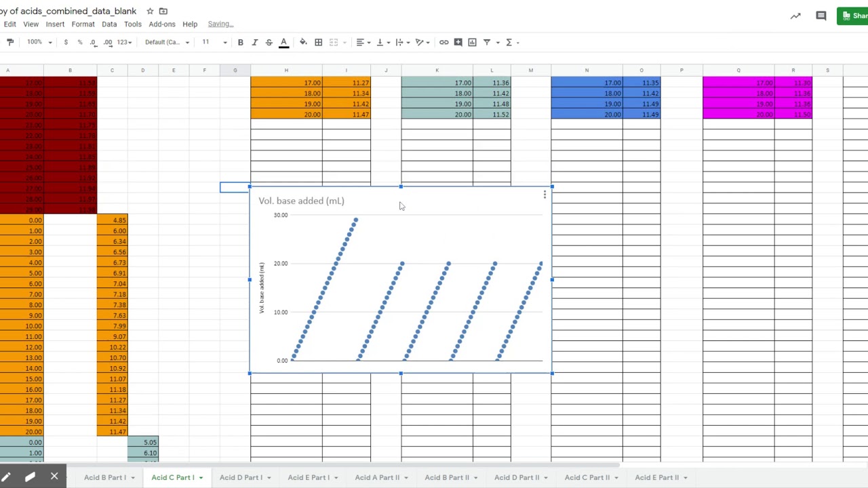Click the chart title 'Vol. base added (mL)'

point(301,201)
